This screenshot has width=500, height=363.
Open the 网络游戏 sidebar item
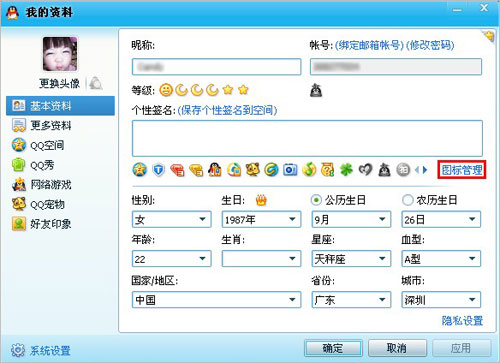[x=60, y=184]
